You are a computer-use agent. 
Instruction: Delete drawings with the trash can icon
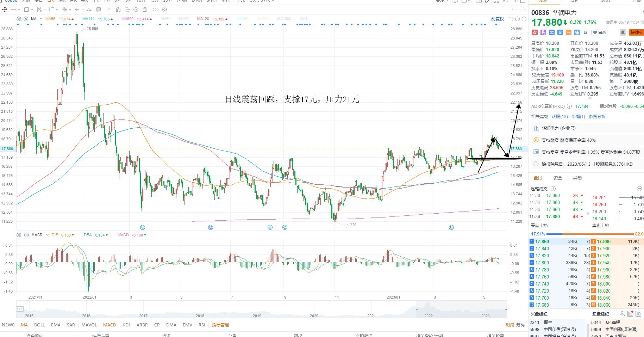tap(145, 10)
